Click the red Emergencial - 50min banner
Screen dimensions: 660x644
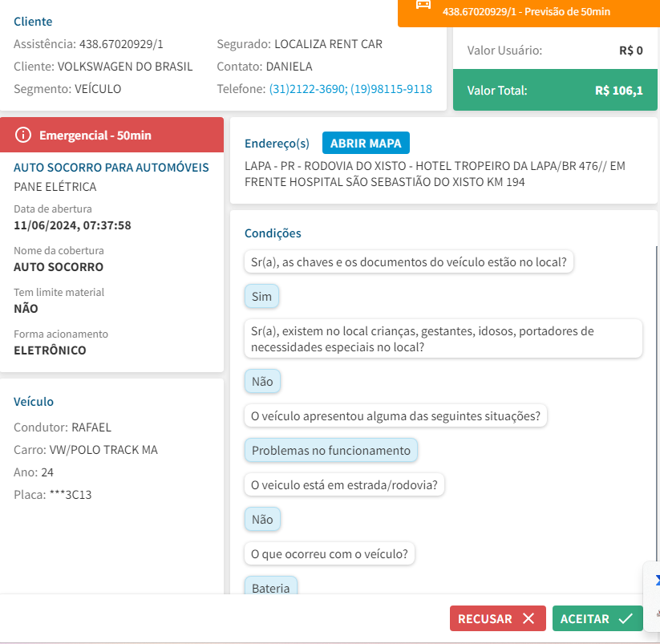click(x=112, y=135)
